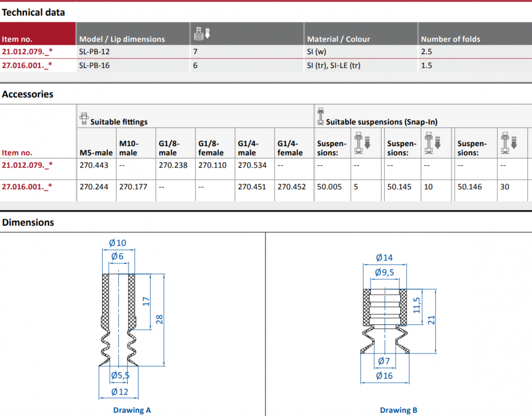Click the SI (w) material cell
The width and height of the screenshot is (532, 416).
[x=316, y=51]
